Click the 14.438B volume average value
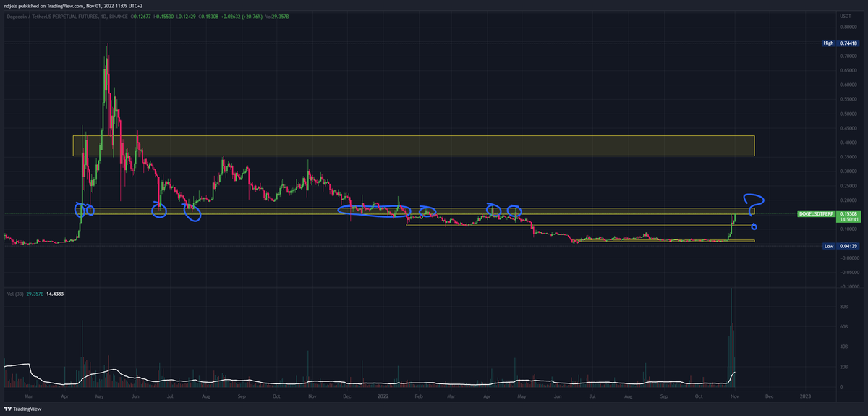This screenshot has width=868, height=416. click(x=54, y=294)
